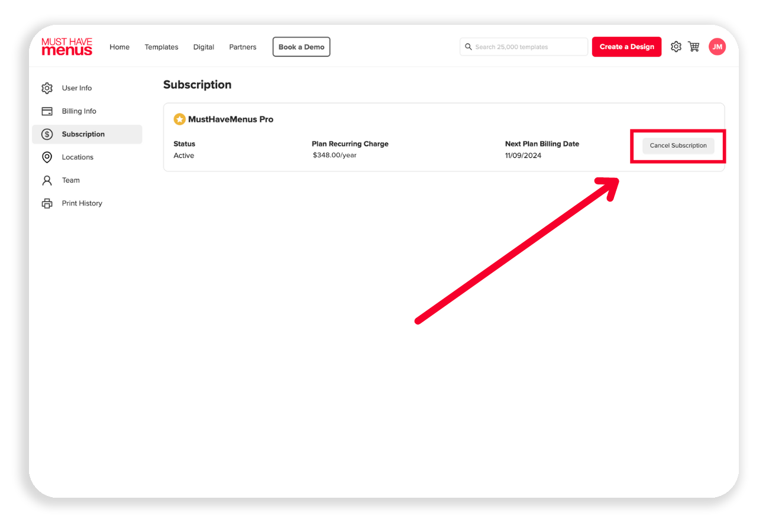Open the settings gear icon in header
This screenshot has height=532, width=769.
point(676,47)
